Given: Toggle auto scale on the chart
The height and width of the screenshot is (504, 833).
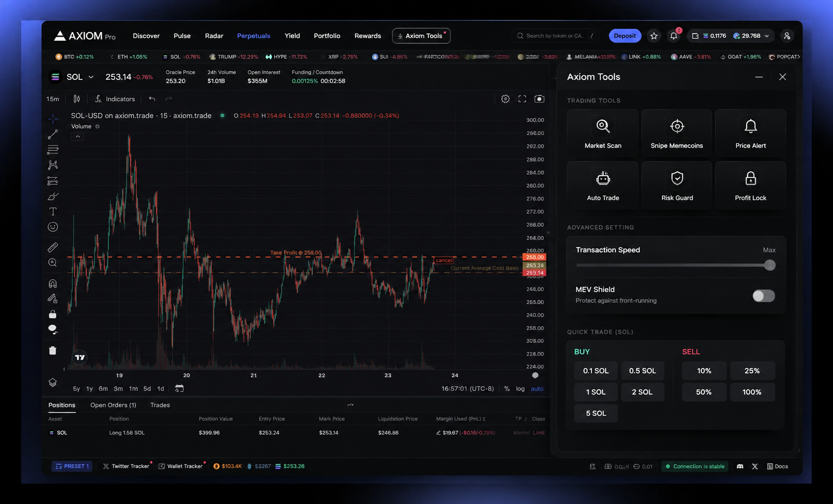Looking at the screenshot, I should click(537, 389).
